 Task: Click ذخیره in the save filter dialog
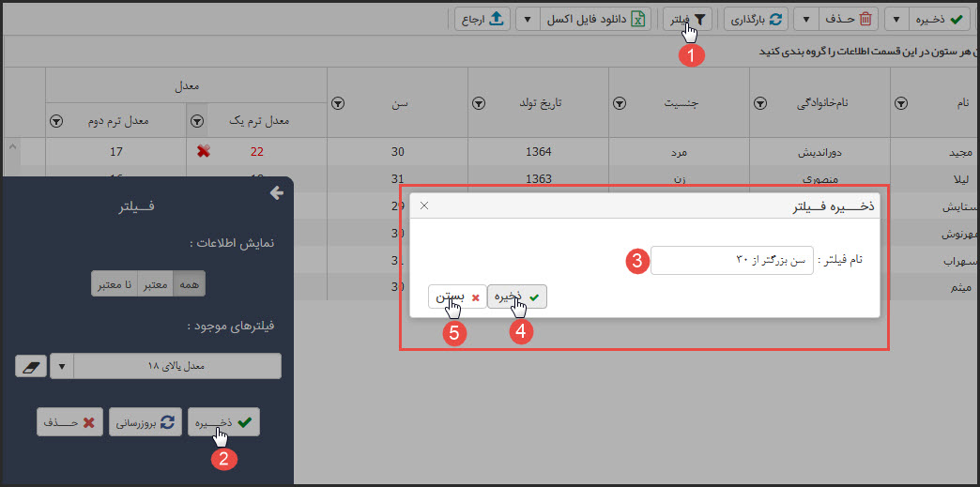click(517, 297)
